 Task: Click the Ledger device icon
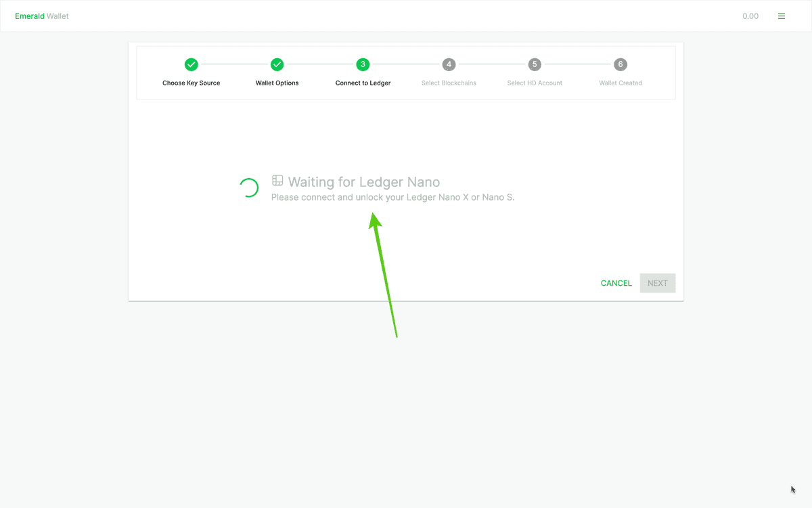tap(277, 180)
